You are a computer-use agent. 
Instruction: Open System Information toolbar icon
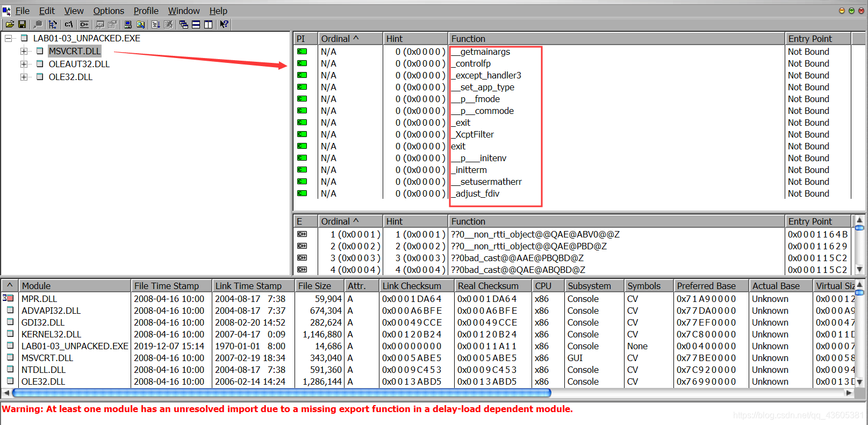128,24
